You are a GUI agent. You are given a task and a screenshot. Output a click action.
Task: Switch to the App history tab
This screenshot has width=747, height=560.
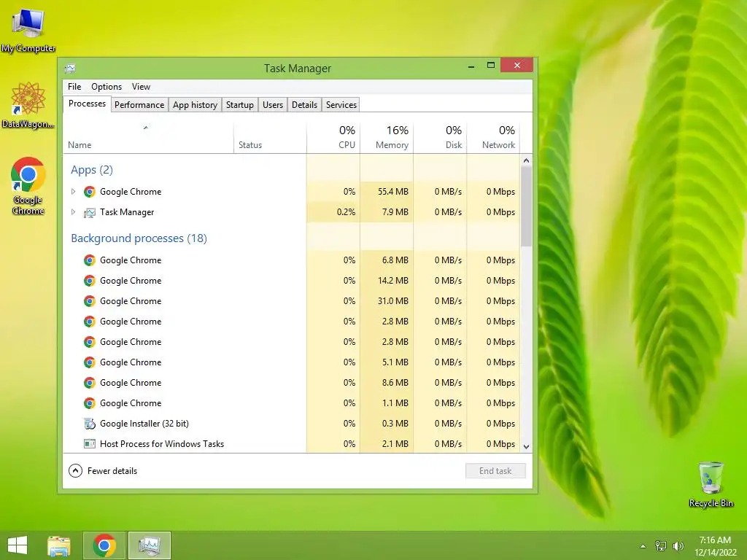click(195, 105)
